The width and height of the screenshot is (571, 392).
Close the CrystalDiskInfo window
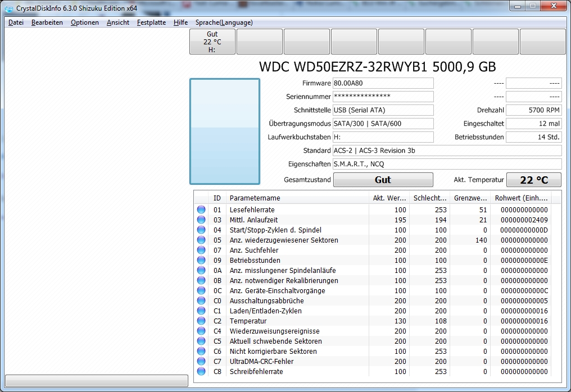coord(554,6)
